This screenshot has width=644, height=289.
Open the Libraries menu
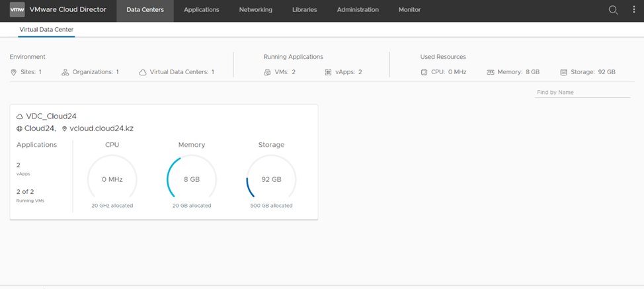tap(304, 10)
